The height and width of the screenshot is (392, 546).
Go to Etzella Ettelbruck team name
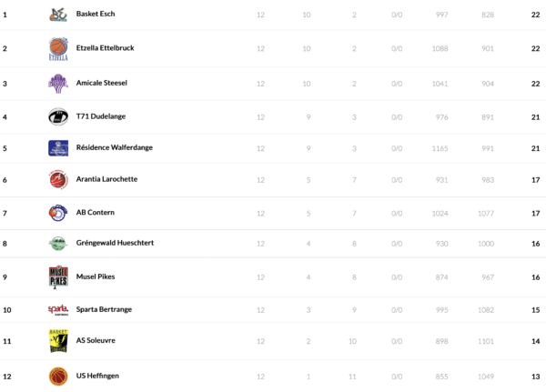pos(106,48)
